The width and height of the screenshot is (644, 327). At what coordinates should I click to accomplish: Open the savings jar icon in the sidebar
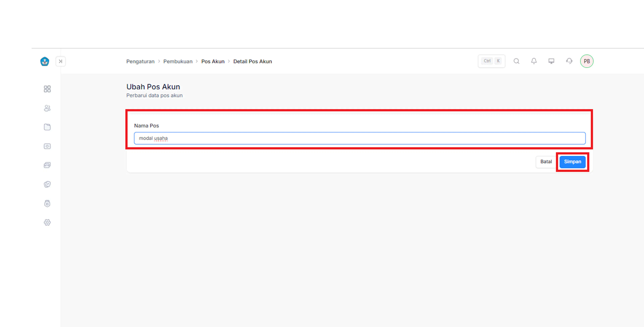coord(47,204)
